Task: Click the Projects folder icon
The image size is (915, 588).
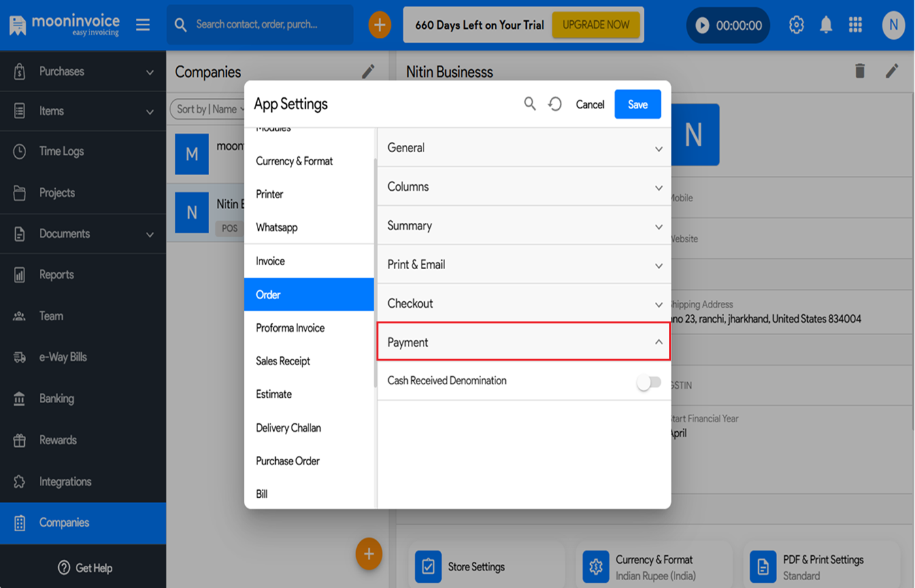Action: click(x=20, y=193)
